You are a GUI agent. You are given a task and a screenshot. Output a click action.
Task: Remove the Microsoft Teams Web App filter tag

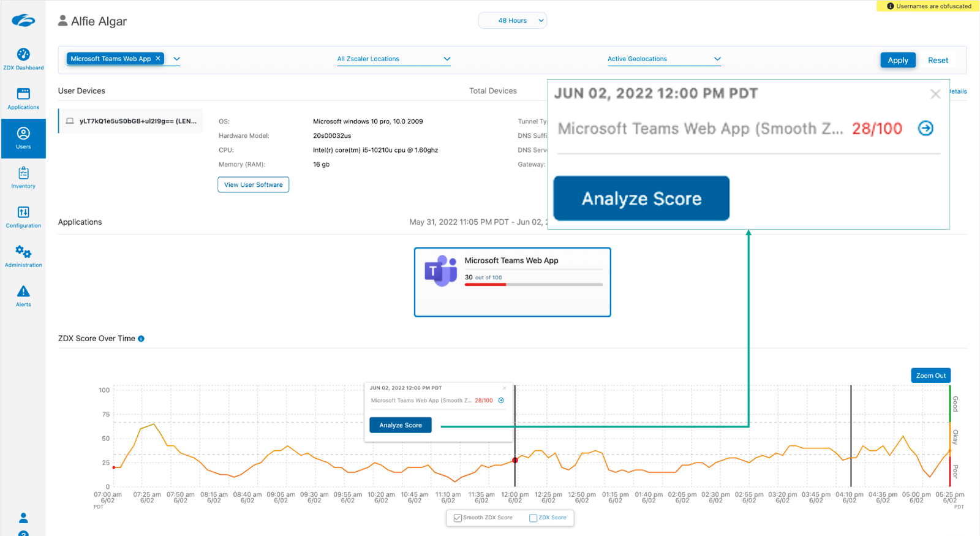click(x=158, y=59)
